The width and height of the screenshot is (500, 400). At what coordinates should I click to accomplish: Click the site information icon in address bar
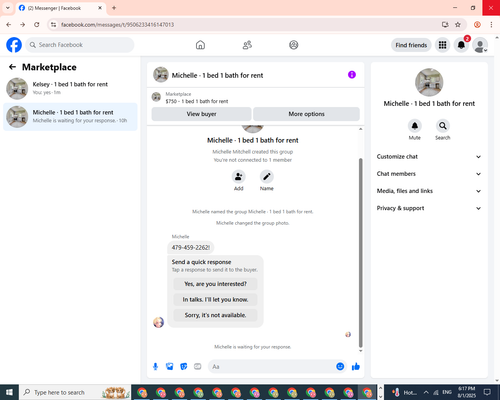tap(54, 25)
